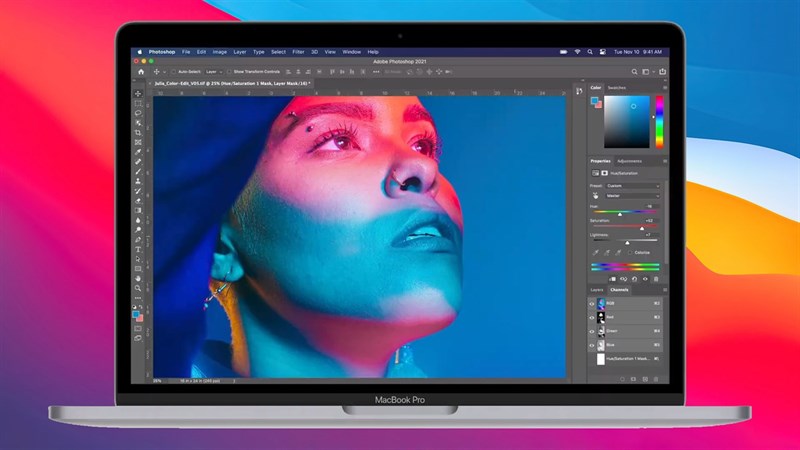Select the Zoom tool in the toolbox
The image size is (800, 450).
138,288
